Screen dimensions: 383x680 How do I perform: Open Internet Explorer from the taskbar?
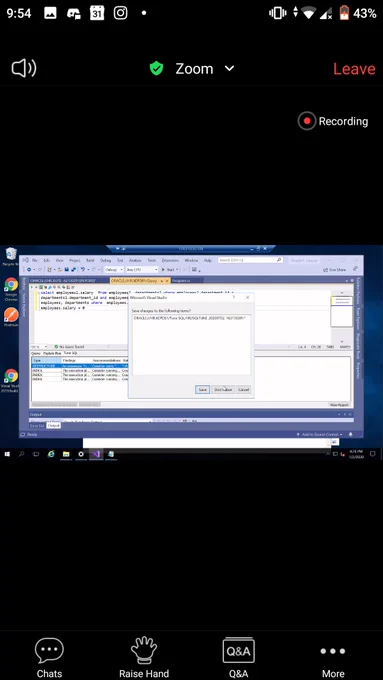(51, 454)
